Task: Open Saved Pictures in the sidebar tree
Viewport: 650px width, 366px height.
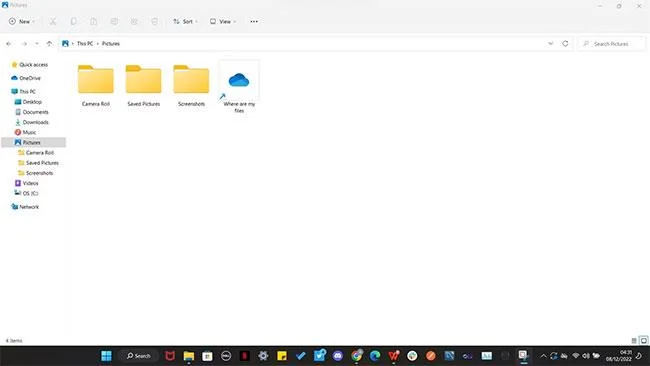Action: click(x=38, y=163)
